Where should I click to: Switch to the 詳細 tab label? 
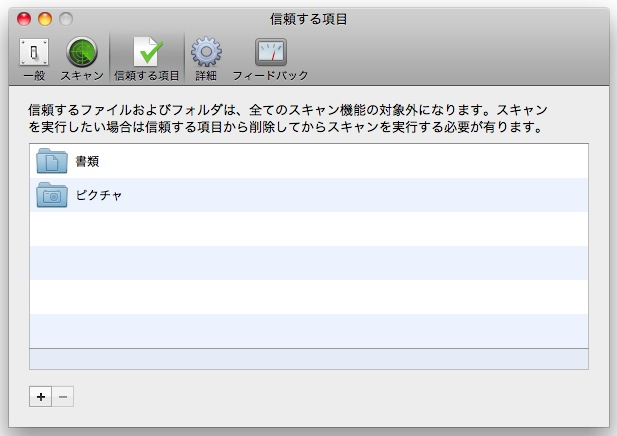tap(206, 75)
